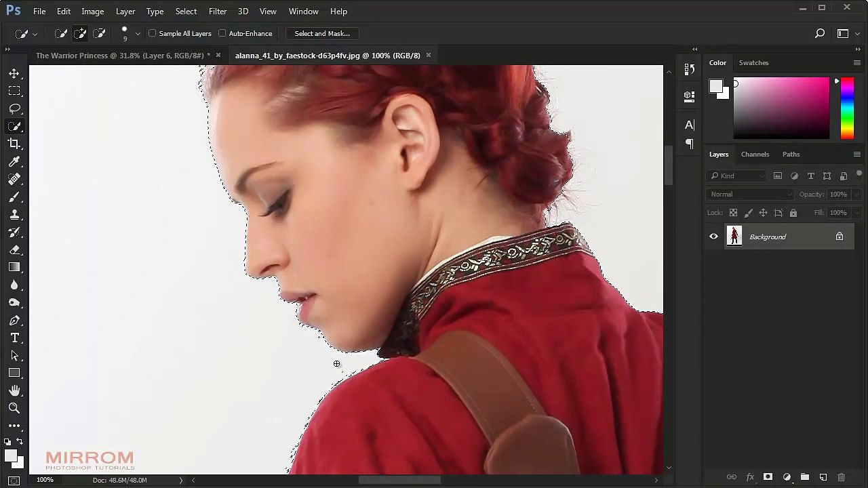Open the Select menu
This screenshot has width=868, height=488.
pos(186,12)
